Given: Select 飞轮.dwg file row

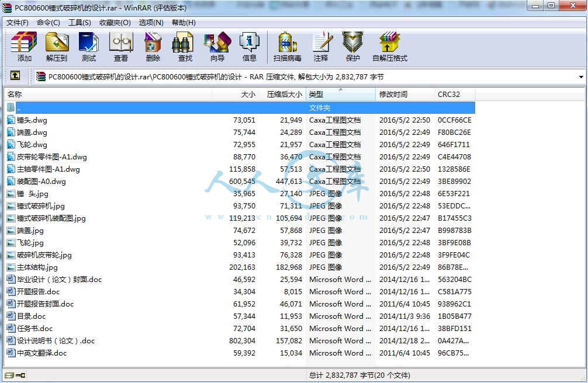Looking at the screenshot, I should pos(240,145).
